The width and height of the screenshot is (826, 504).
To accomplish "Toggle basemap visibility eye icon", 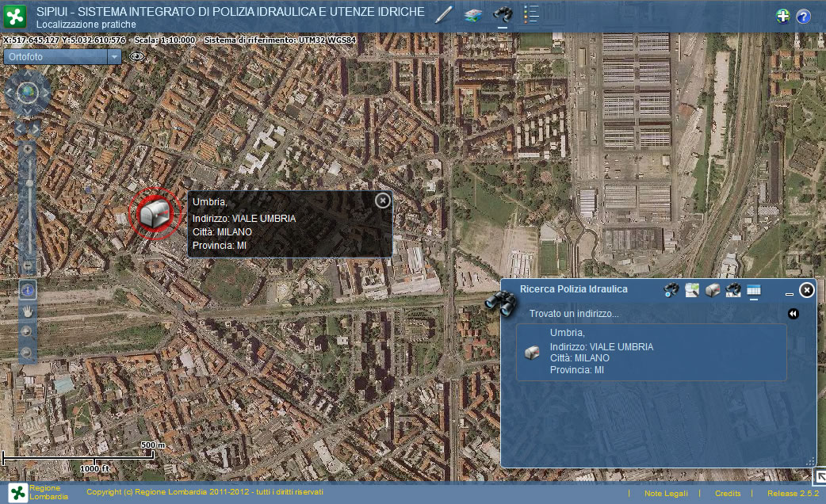I will (136, 56).
